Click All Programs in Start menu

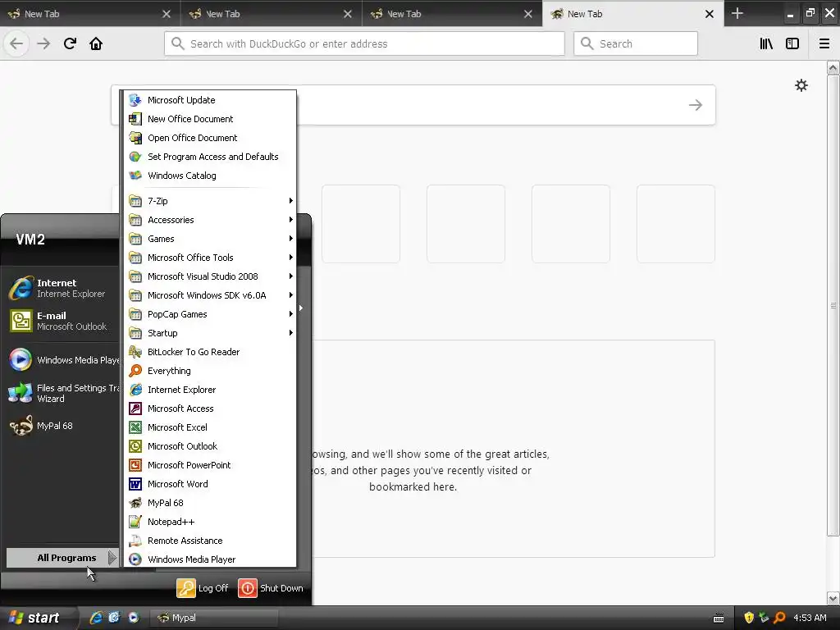click(x=62, y=558)
